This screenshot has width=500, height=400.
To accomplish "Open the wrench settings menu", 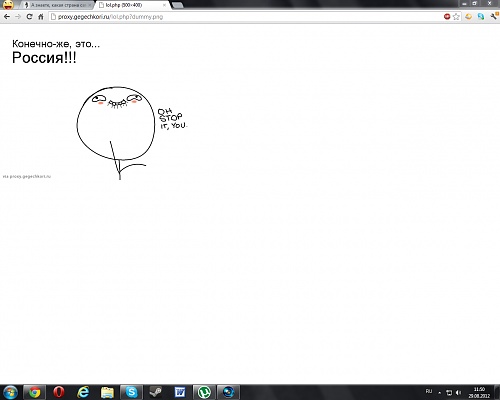I will click(x=494, y=16).
